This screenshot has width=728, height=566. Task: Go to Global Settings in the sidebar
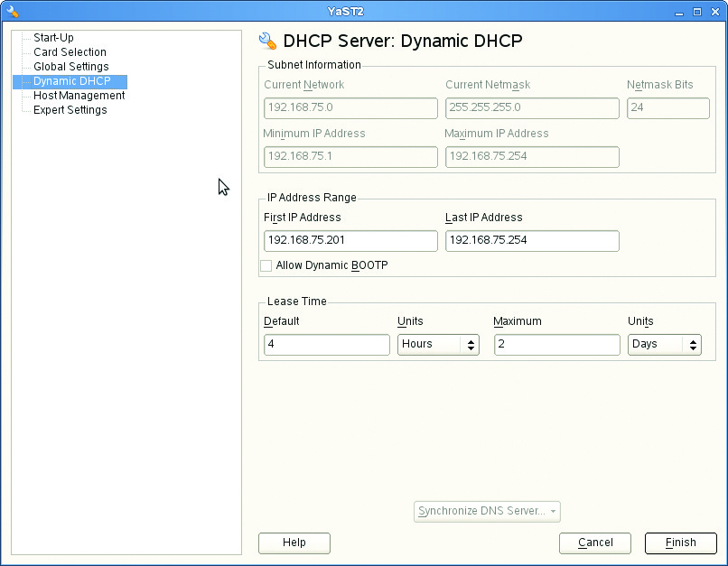70,67
